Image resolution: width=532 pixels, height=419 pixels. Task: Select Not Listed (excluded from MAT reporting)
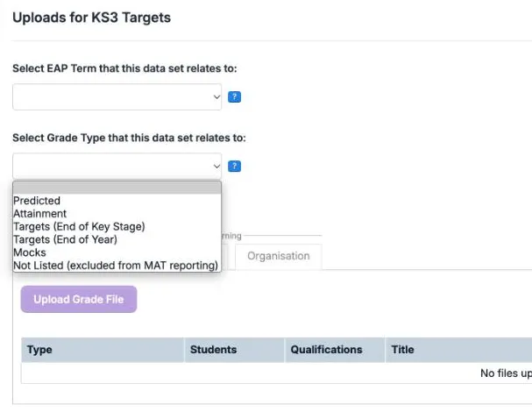tap(117, 266)
